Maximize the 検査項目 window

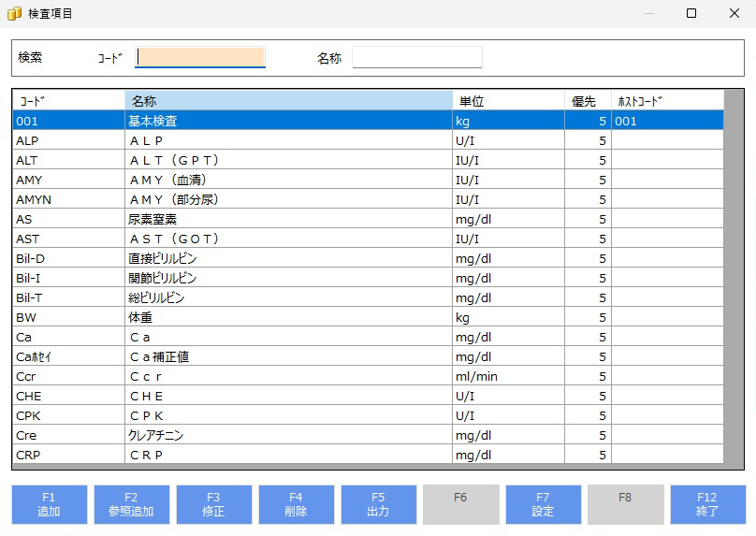(x=691, y=14)
